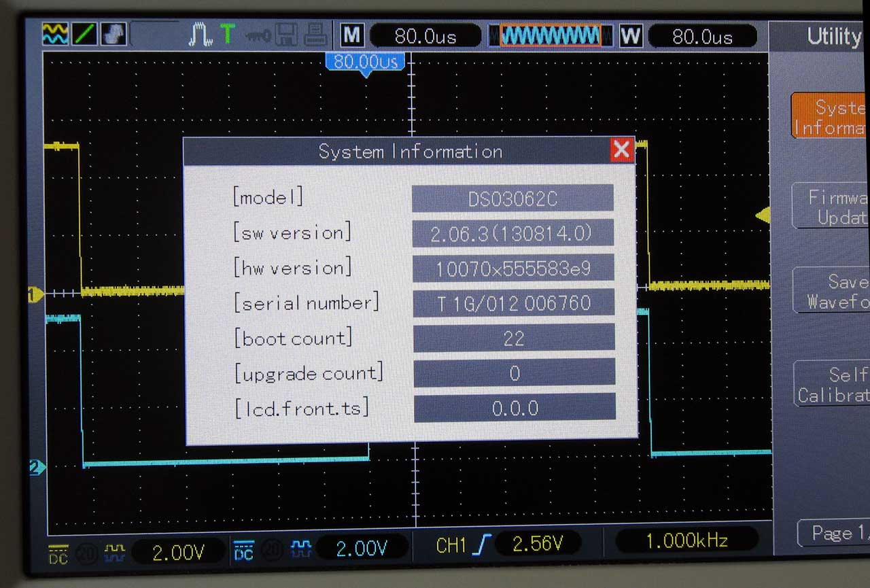The image size is (870, 588).
Task: Click the blue 80.00us trigger position marker
Action: 366,64
